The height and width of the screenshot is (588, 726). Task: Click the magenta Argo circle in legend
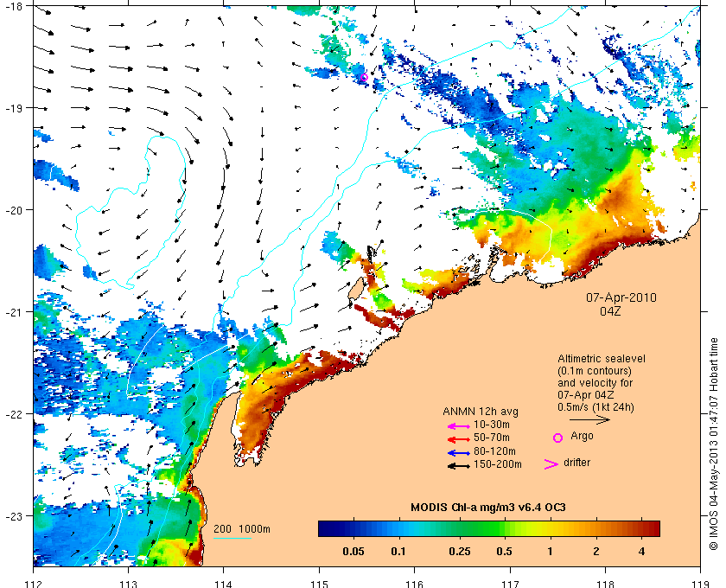click(558, 438)
